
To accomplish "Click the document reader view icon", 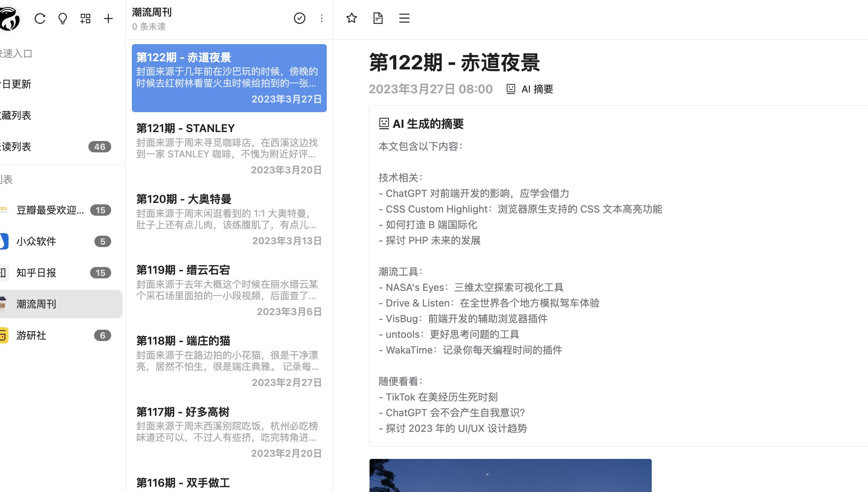I will [x=378, y=18].
